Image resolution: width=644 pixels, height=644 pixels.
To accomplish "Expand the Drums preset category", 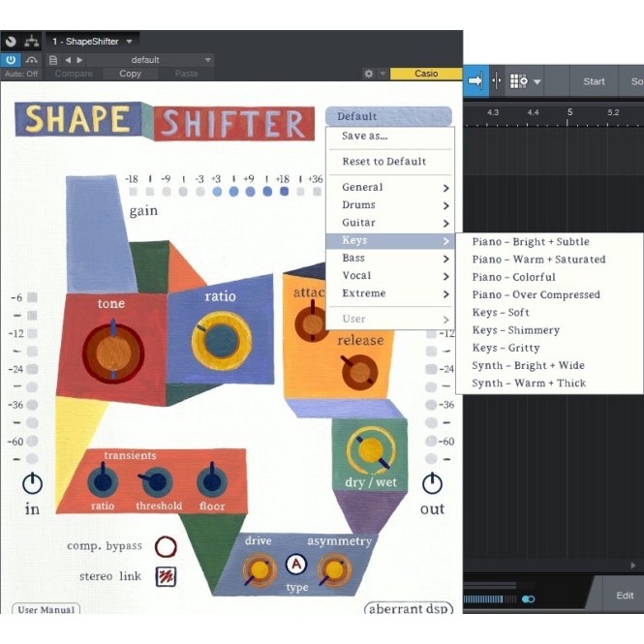I will pos(390,205).
